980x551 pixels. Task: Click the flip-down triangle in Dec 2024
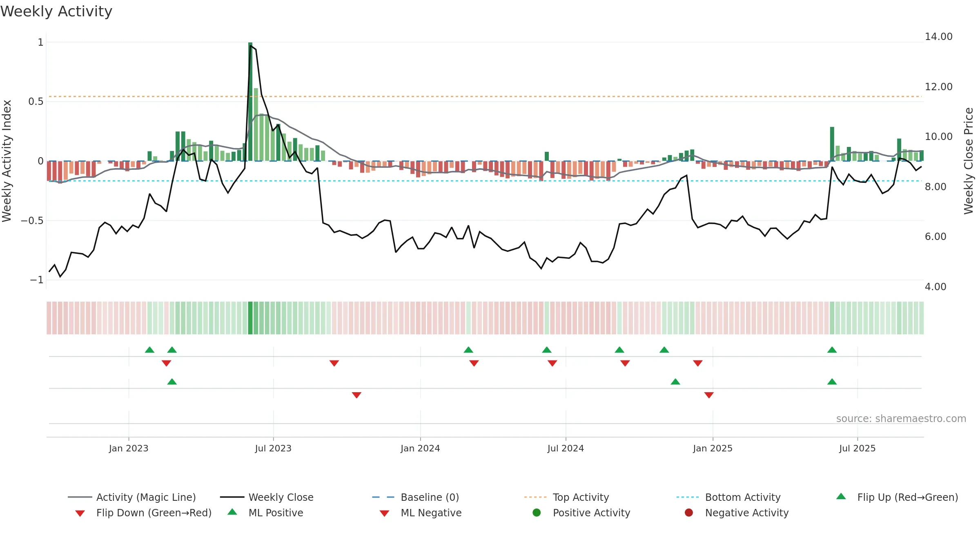tap(698, 363)
